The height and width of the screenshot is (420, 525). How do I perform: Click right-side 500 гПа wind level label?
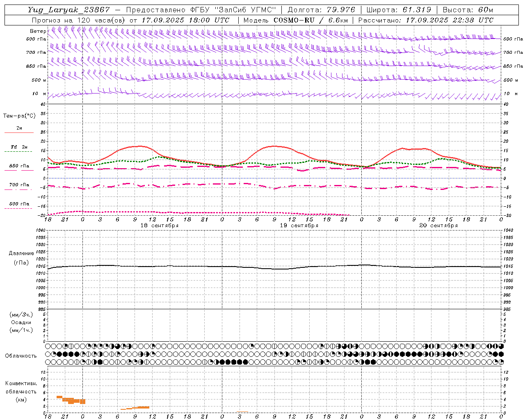coord(513,39)
